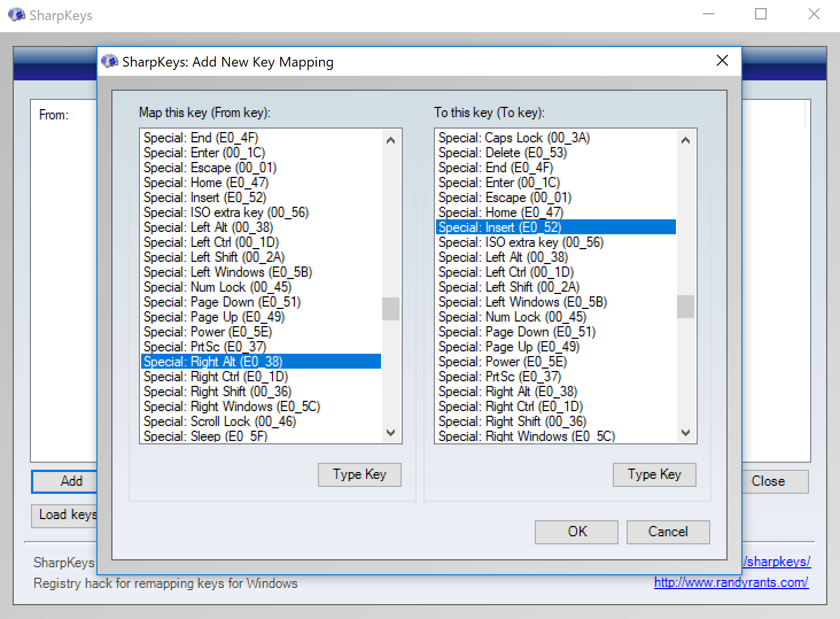The height and width of the screenshot is (619, 840).
Task: Select highlighted Insert (E0_52) in To list
Action: tap(556, 227)
